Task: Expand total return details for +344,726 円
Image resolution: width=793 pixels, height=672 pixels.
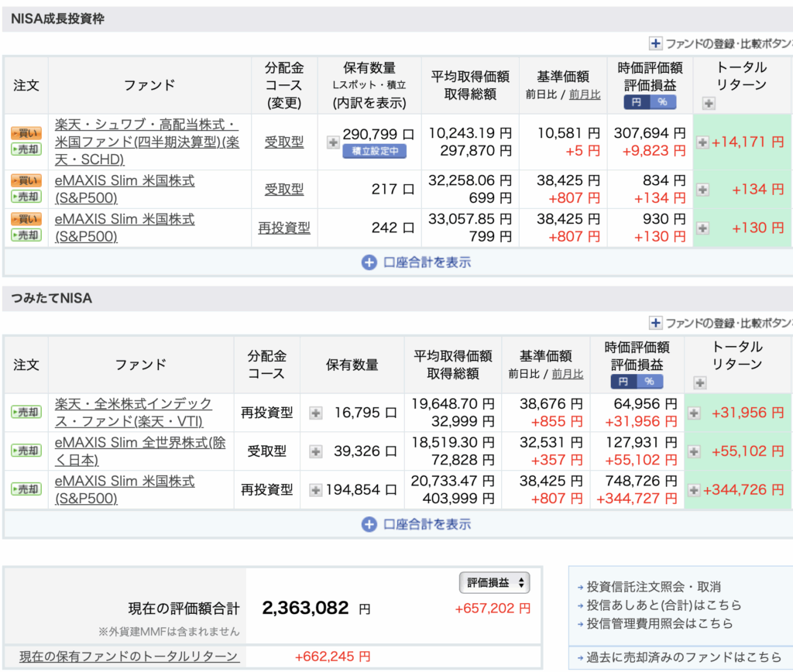Action: [x=693, y=490]
